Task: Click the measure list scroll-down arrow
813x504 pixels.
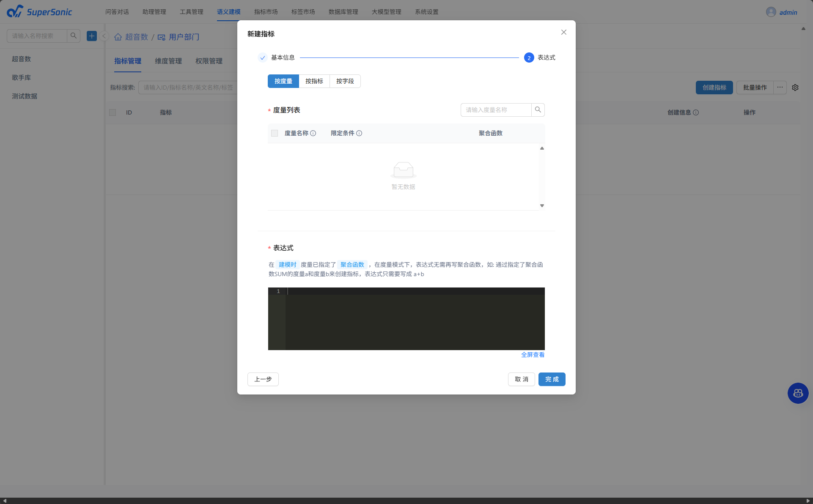Action: click(542, 206)
